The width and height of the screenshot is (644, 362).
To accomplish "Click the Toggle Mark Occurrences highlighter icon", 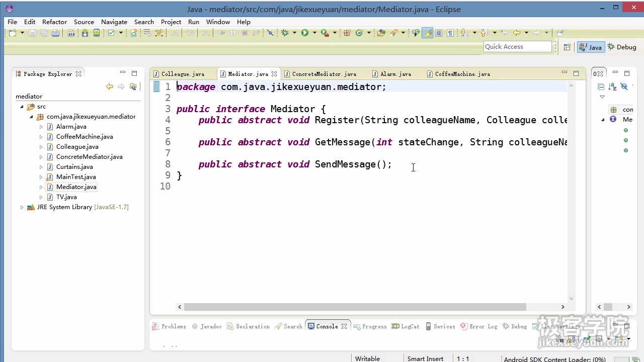I will (427, 33).
